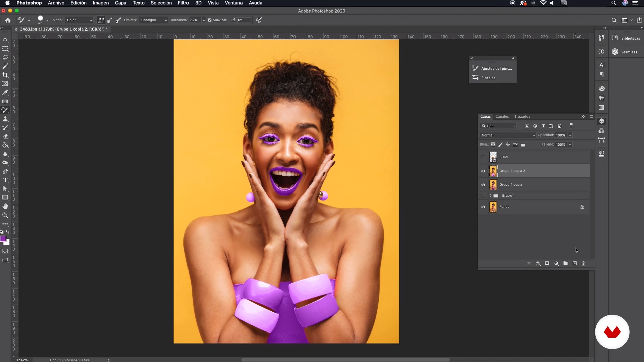
Task: Add a layer mask button
Action: 547,263
